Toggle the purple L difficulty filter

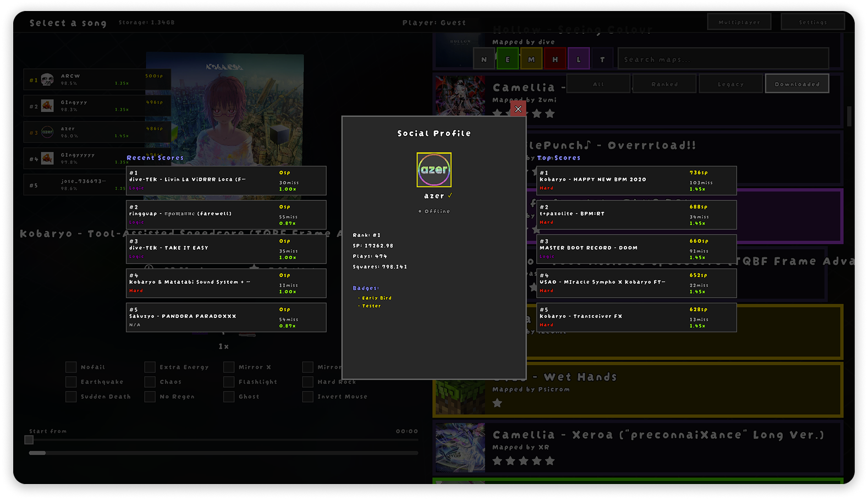579,59
